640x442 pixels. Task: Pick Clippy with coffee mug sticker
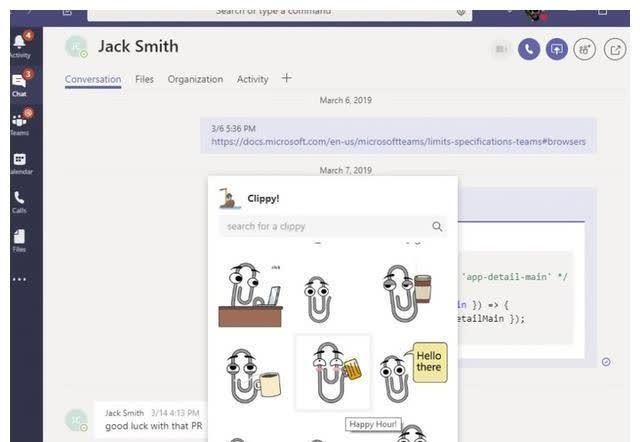tap(253, 375)
